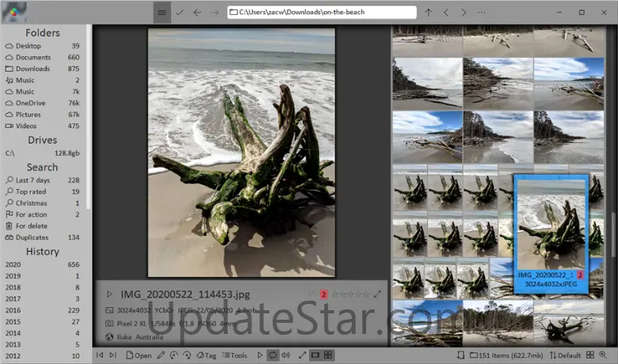618x364 pixels.
Task: Run the Top rated search
Action: tap(42, 191)
